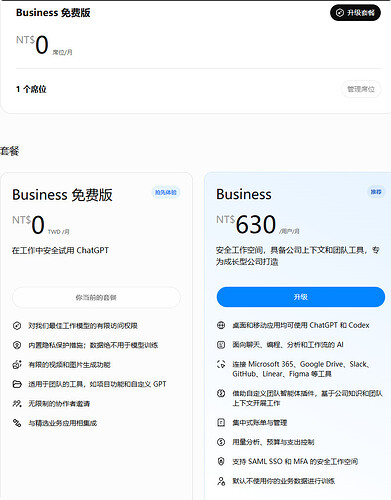Screen dimensions: 391x500
Task: Click the text 支持 SAML SSO 和 MFA
Action: 295,461
